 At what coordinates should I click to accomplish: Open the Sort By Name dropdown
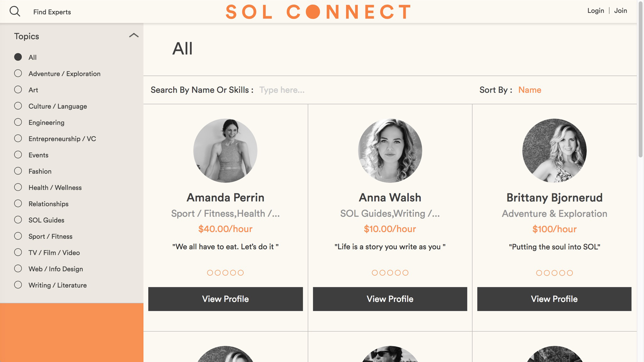(530, 90)
